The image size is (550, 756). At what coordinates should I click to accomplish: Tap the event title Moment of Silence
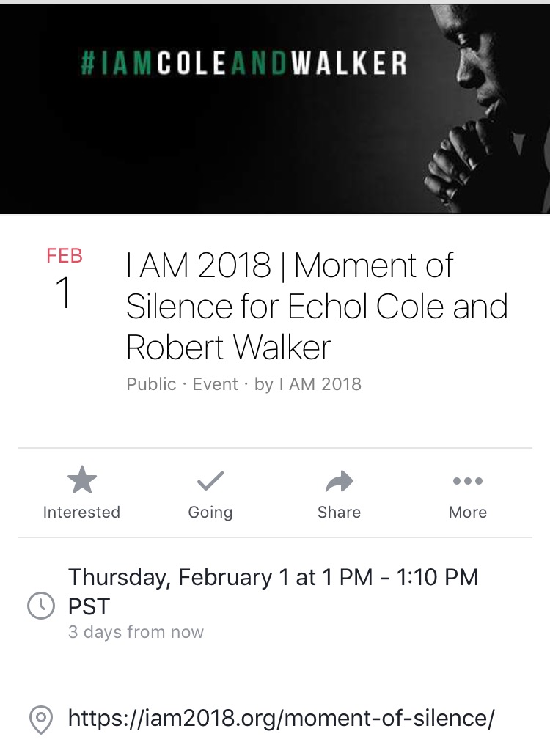[317, 306]
